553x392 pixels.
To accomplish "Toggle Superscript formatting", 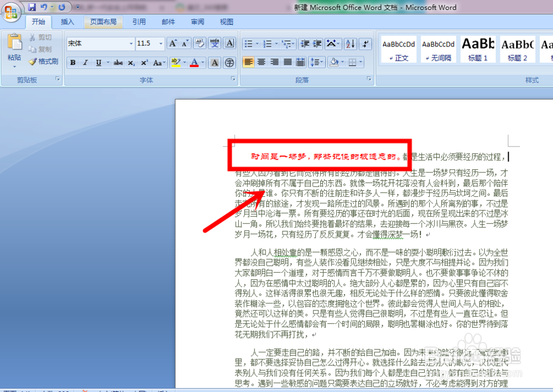I will pos(145,62).
